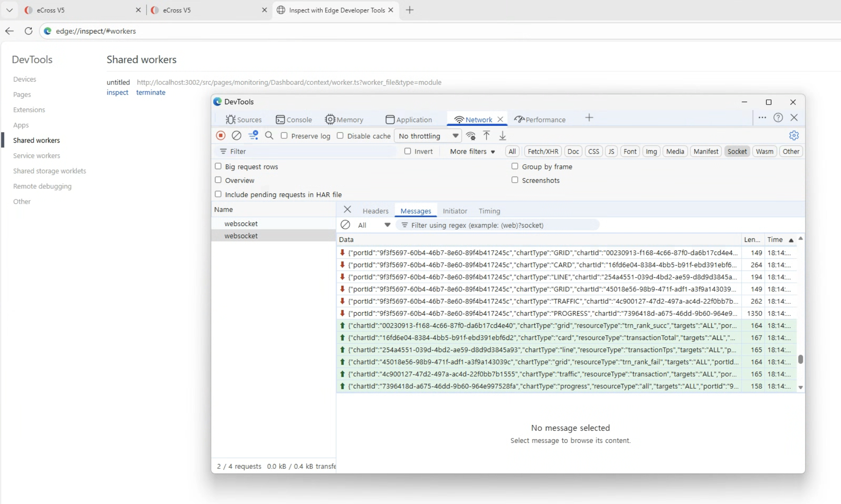Viewport: 841px width, 504px height.
Task: Import a HAR file
Action: click(486, 136)
